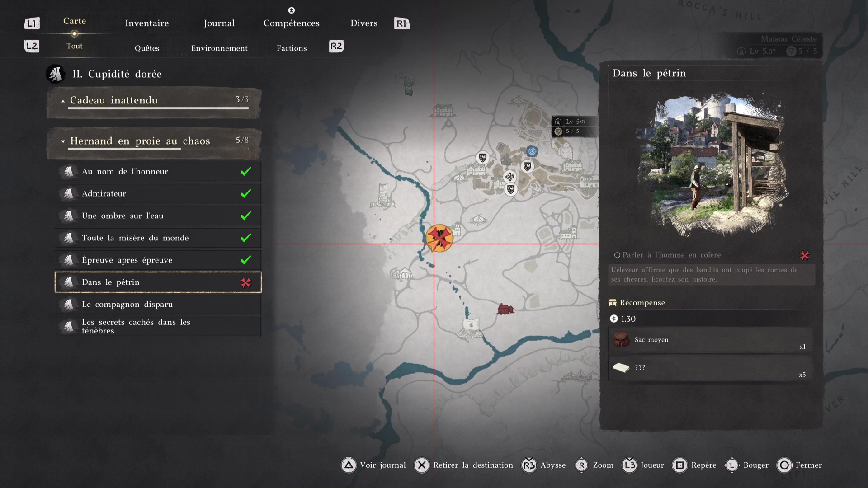This screenshot has width=868, height=488.
Task: Open the II. Cupidité dorée chapter header
Action: tap(117, 74)
